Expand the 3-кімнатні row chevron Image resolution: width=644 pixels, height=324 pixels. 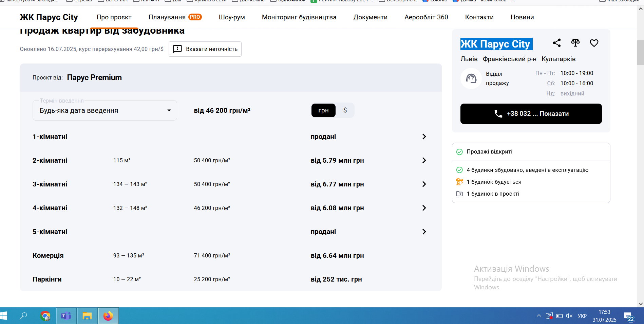(x=424, y=184)
